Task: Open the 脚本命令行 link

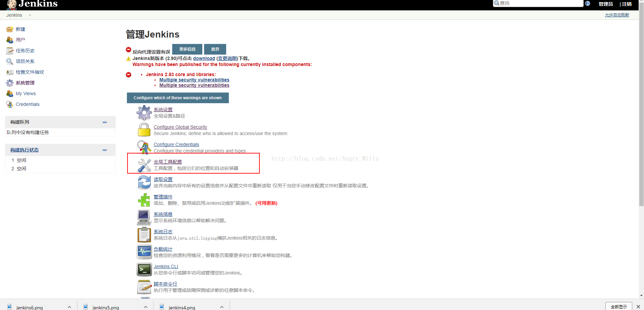Action: point(165,284)
